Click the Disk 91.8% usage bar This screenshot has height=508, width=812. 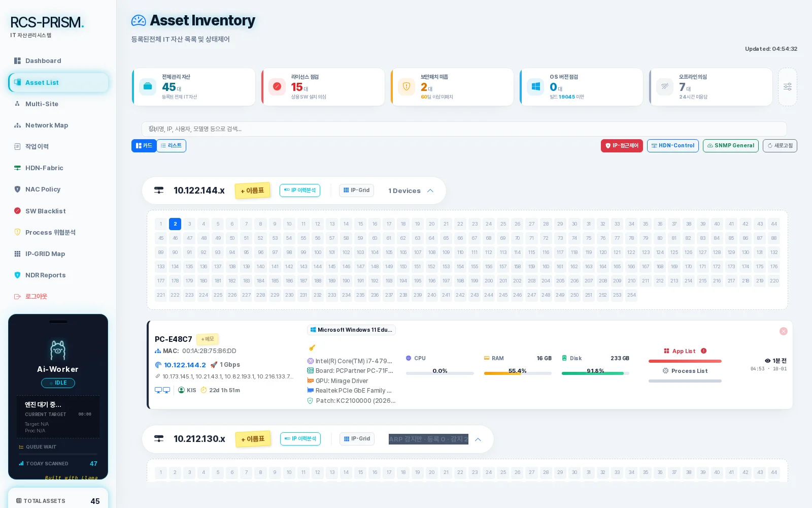(595, 373)
